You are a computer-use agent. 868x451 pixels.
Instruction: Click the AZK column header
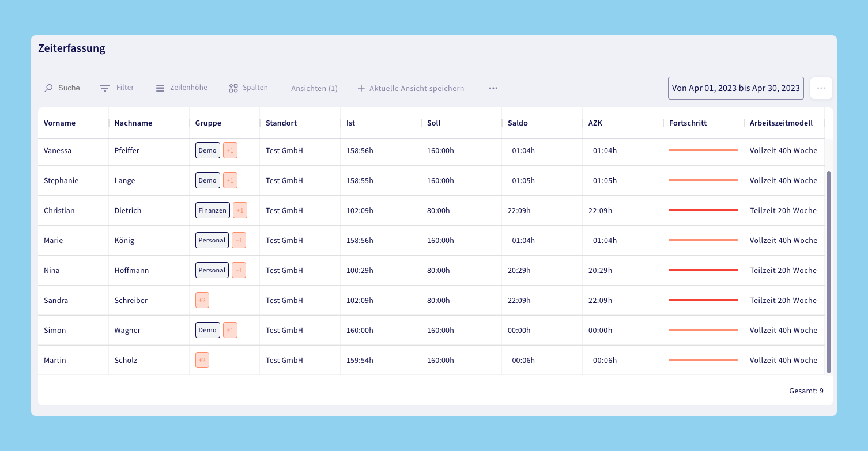click(x=595, y=123)
